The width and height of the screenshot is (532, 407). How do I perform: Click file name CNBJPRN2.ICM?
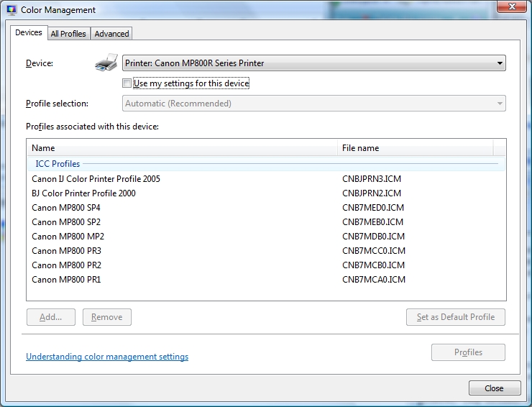coord(372,193)
